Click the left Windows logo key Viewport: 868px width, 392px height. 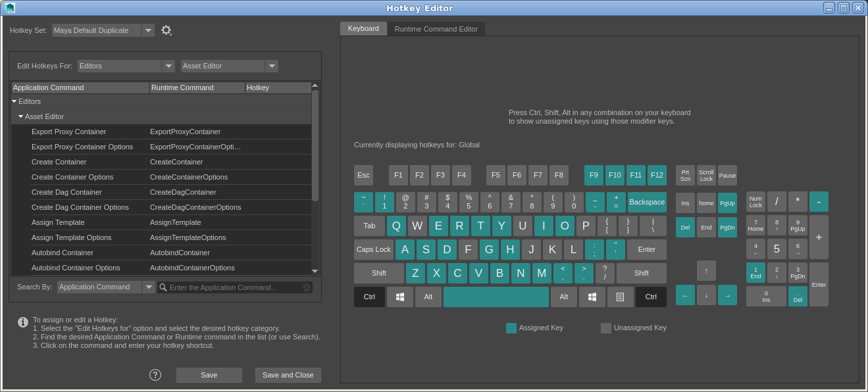click(x=400, y=297)
